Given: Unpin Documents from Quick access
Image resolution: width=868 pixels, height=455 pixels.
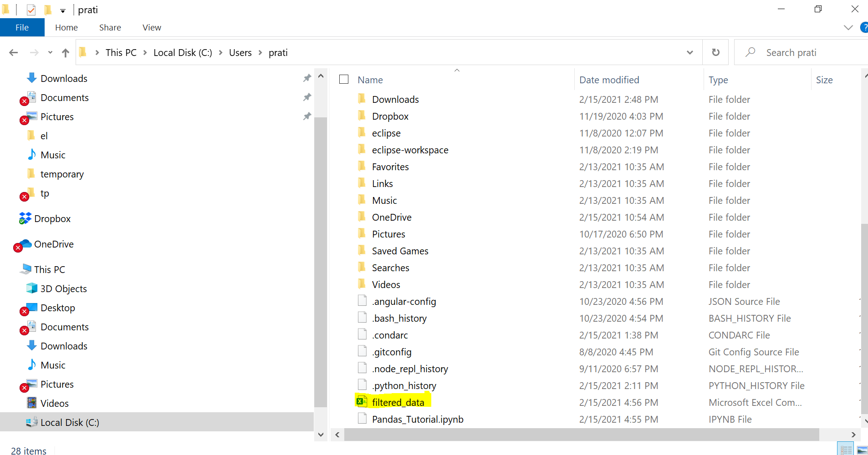Looking at the screenshot, I should (x=307, y=97).
